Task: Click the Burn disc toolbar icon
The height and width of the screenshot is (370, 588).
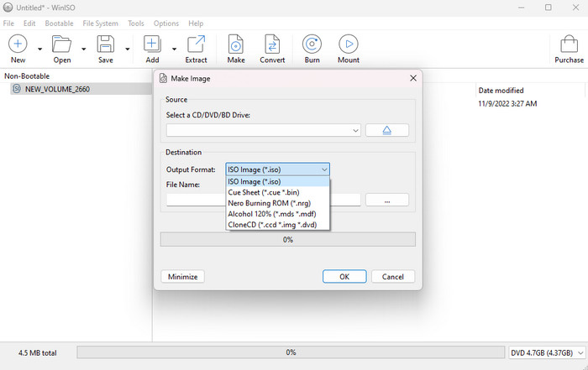Action: click(x=312, y=44)
